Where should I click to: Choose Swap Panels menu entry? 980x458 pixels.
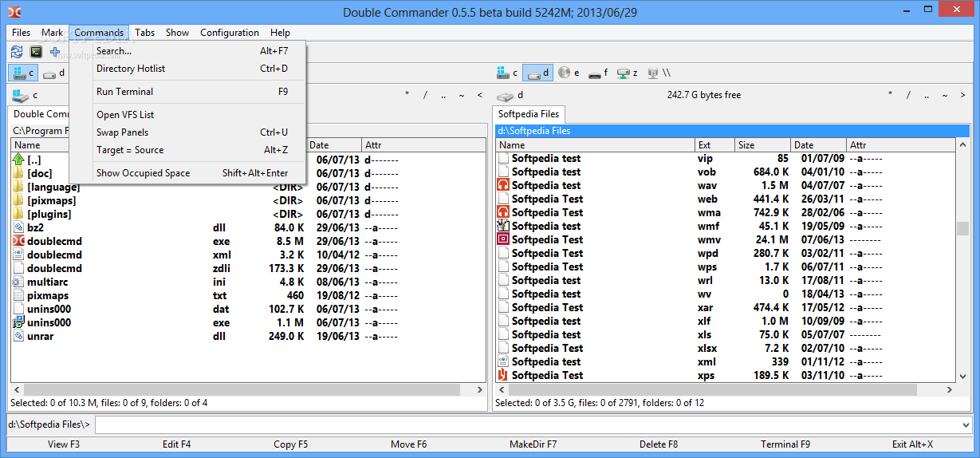click(188, 132)
